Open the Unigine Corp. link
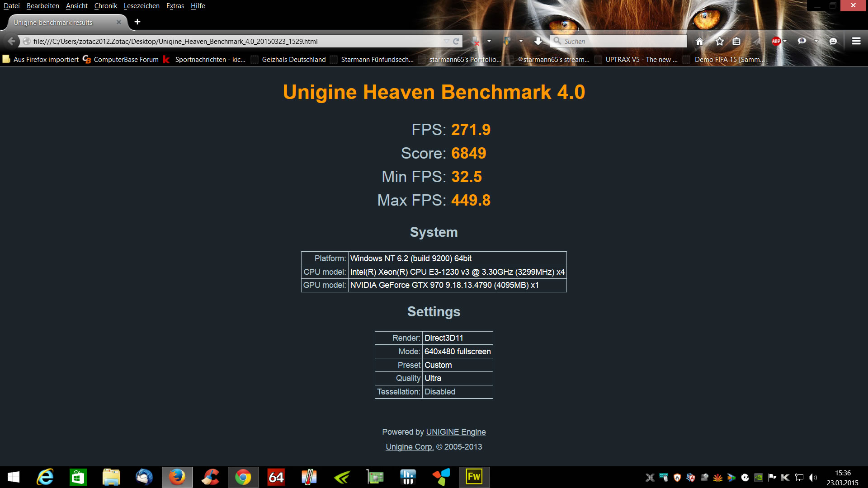 coord(410,447)
